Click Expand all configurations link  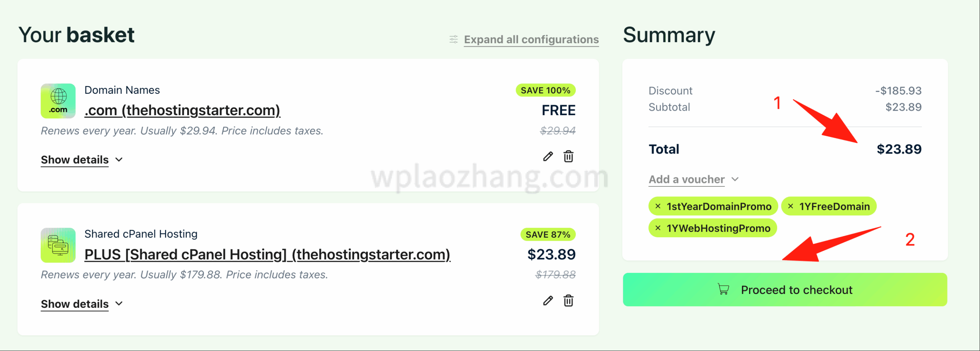531,39
